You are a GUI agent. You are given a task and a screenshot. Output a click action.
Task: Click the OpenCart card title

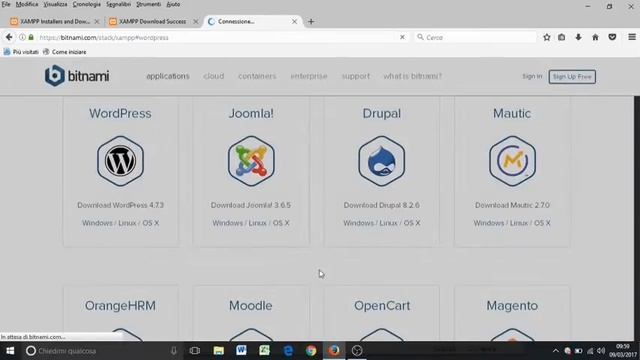[x=382, y=306]
